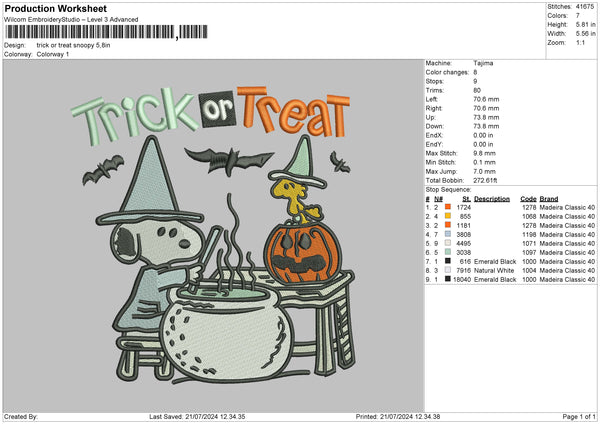Image resolution: width=600 pixels, height=424 pixels.
Task: Click the "Created By:" footer label
Action: tap(21, 417)
